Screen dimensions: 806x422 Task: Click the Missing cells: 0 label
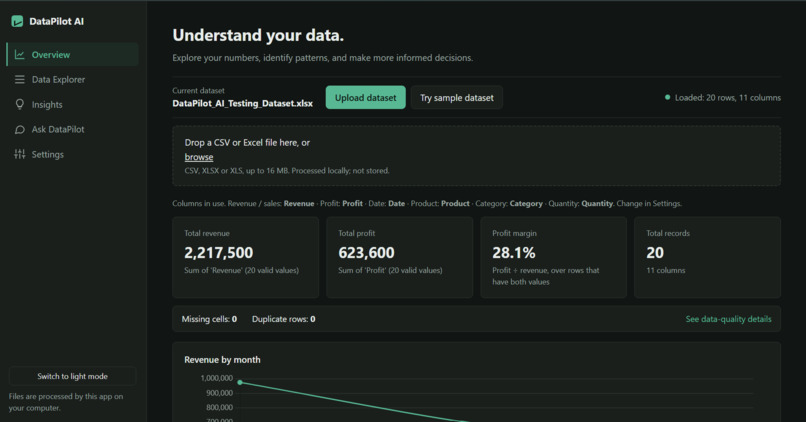(x=209, y=319)
